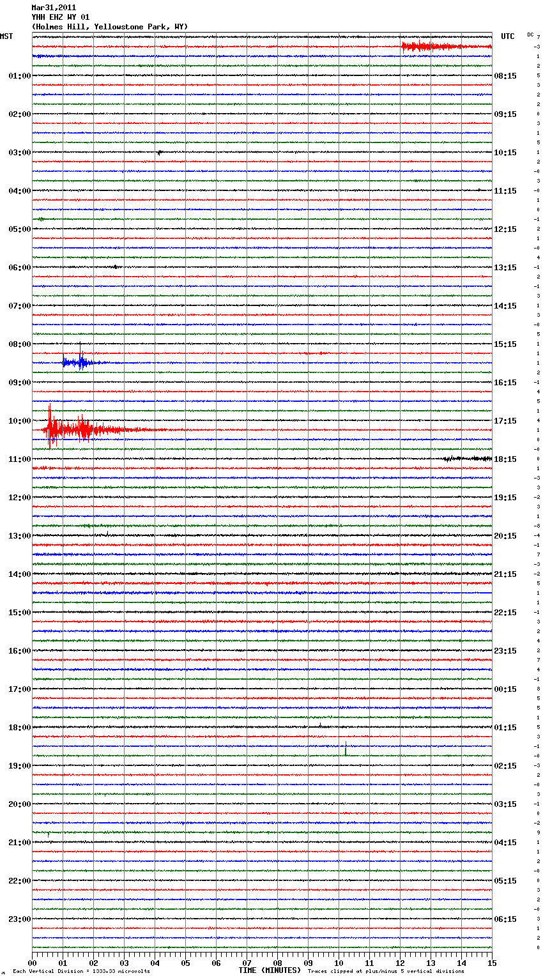Select the 11:00 MST row label

(x=19, y=459)
